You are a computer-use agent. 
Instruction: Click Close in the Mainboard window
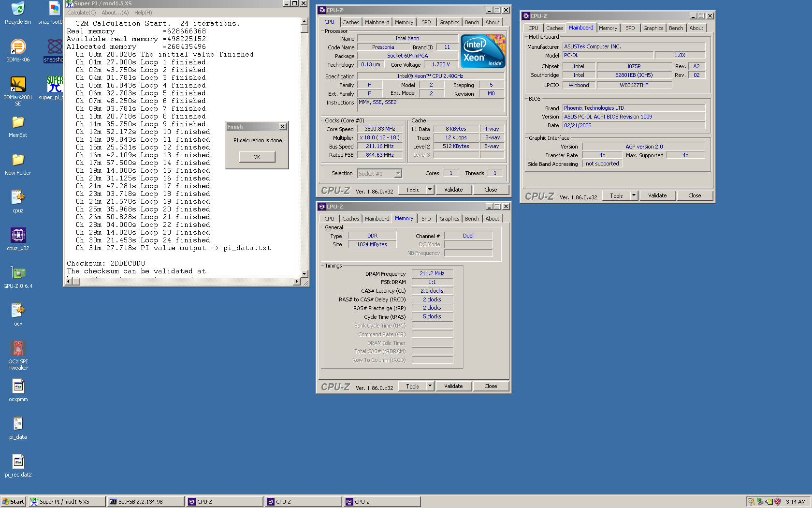pos(695,196)
